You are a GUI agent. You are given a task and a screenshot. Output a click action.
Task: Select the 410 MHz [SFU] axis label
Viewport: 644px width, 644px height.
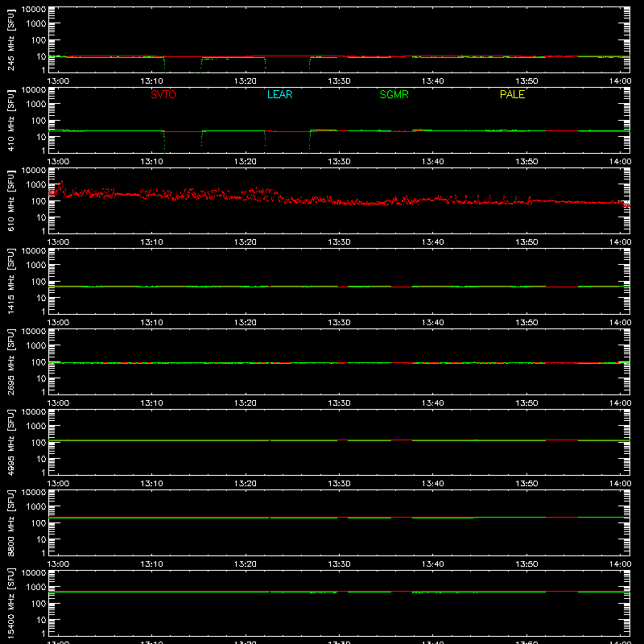point(10,120)
